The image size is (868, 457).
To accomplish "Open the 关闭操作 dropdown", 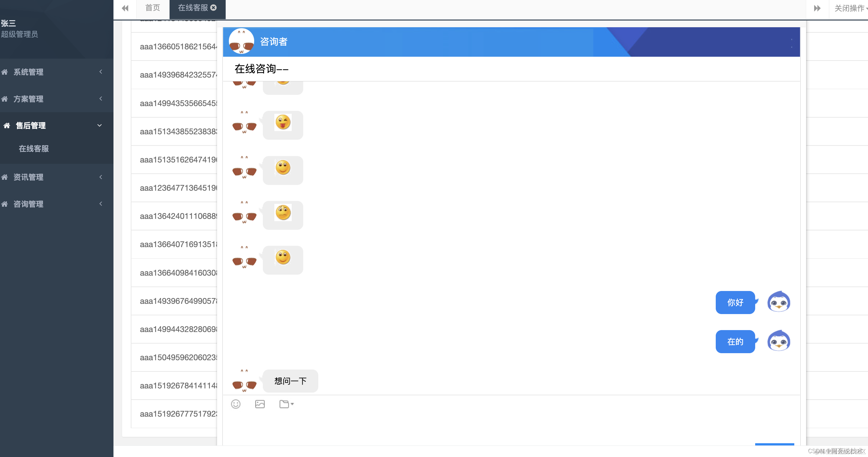I will click(x=849, y=8).
